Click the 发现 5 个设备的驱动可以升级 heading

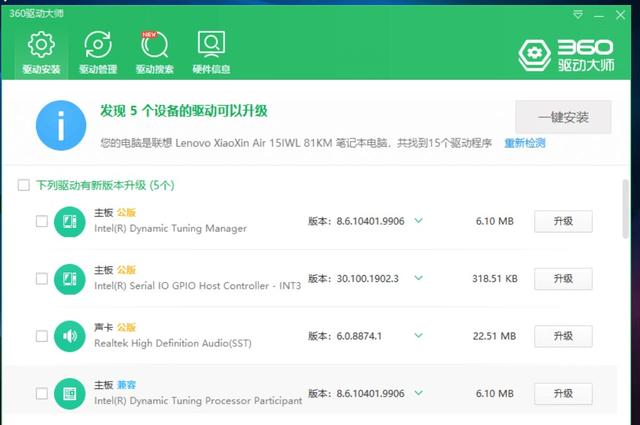tap(184, 111)
